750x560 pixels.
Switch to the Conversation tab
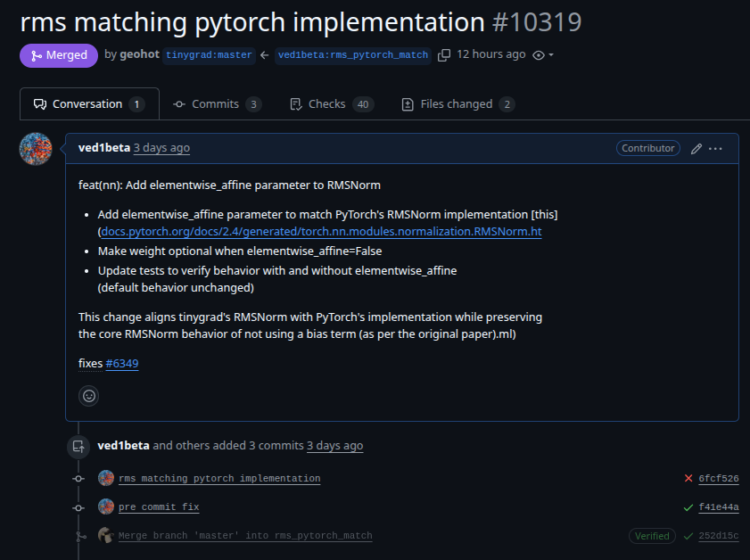pyautogui.click(x=89, y=103)
